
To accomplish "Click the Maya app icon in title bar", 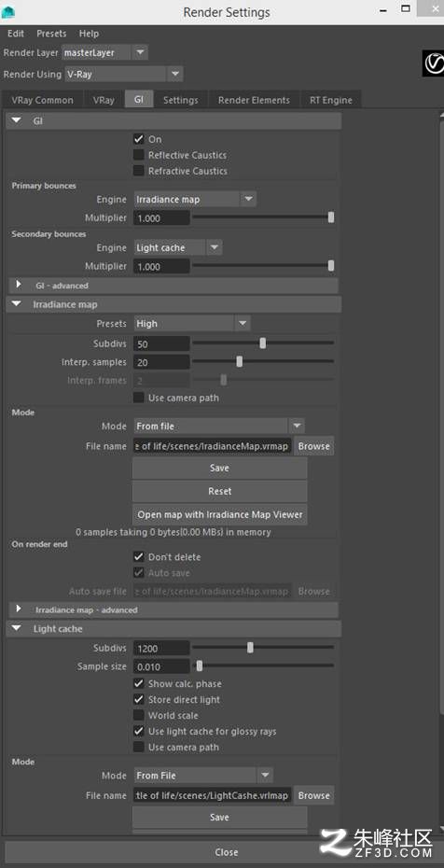I will click(8, 11).
